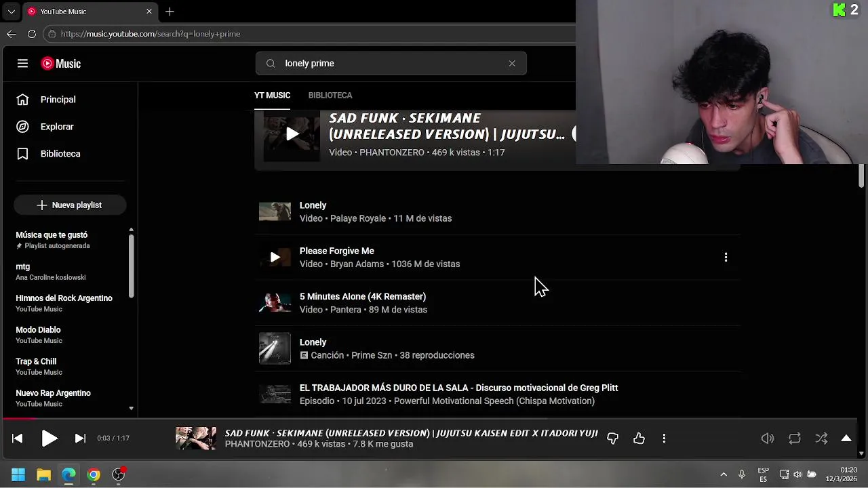
Task: Click the search magnifier icon
Action: [271, 63]
